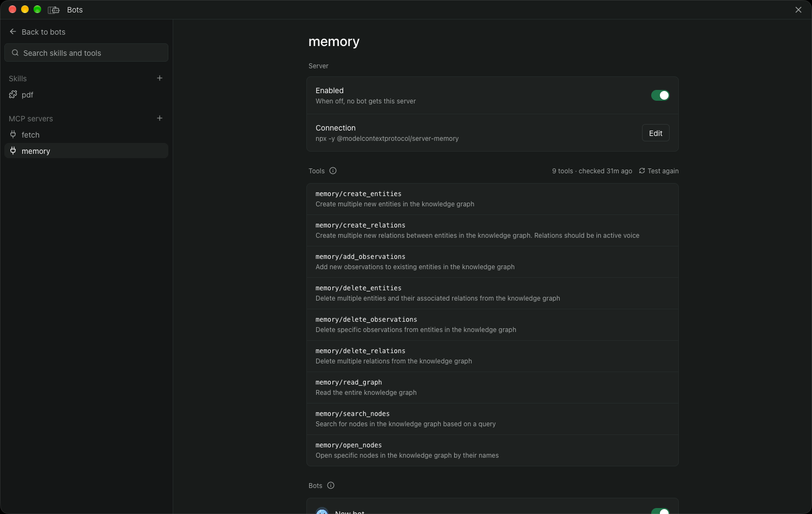The height and width of the screenshot is (514, 812).
Task: Select memory/open_nodes tool row
Action: coord(493,450)
